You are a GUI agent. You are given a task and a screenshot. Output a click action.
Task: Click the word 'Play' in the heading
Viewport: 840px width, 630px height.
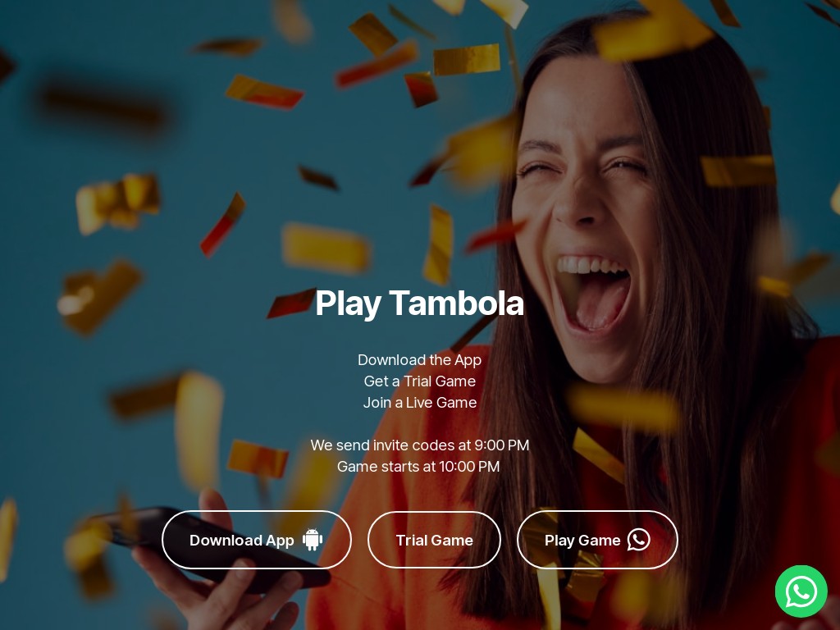(348, 304)
